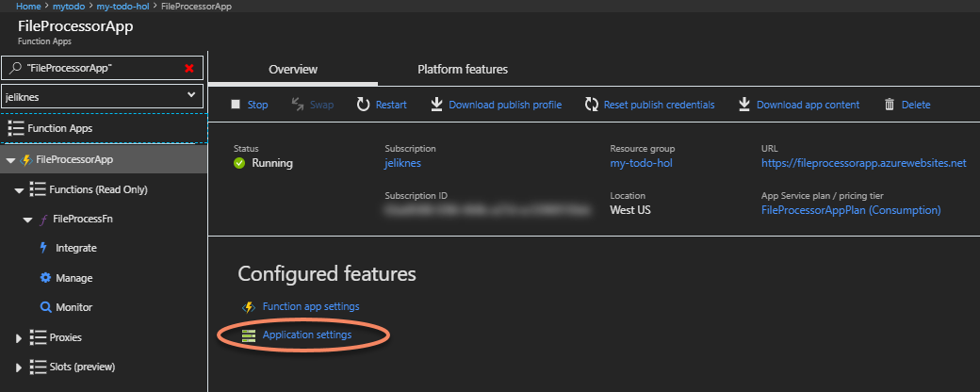Click the Application settings list icon

pyautogui.click(x=249, y=335)
